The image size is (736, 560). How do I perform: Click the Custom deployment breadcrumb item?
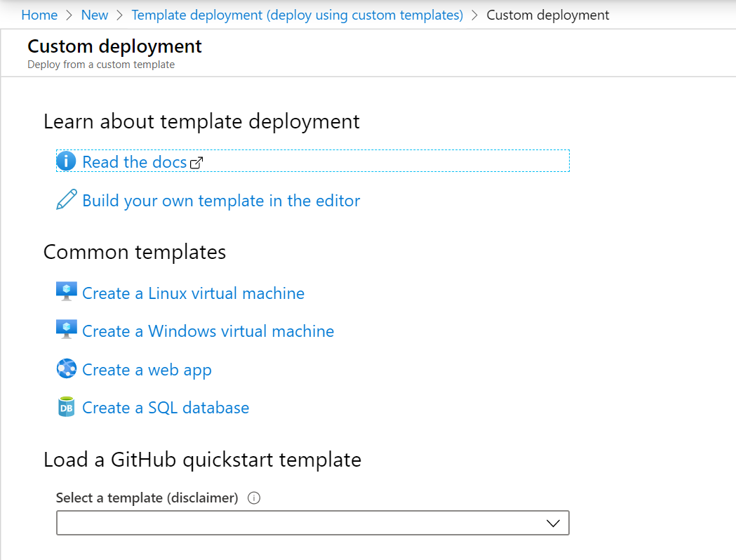click(x=548, y=15)
